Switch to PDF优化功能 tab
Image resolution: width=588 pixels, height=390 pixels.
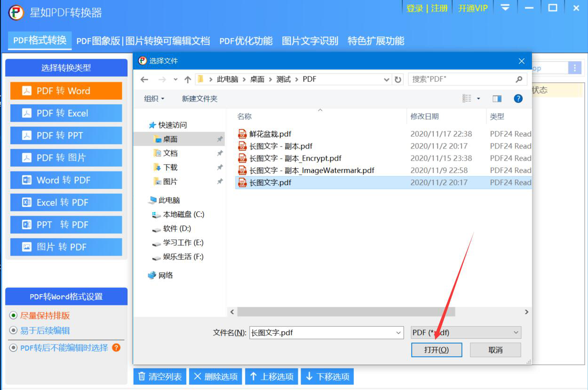(246, 41)
